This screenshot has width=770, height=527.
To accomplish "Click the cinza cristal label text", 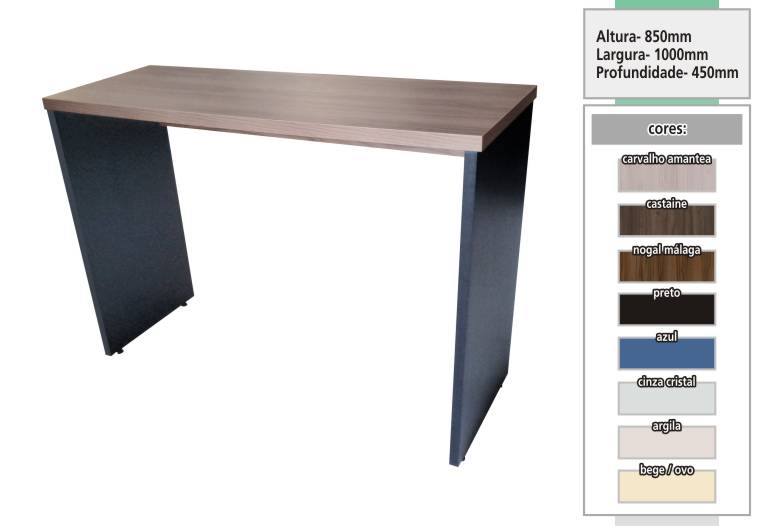I will [666, 381].
